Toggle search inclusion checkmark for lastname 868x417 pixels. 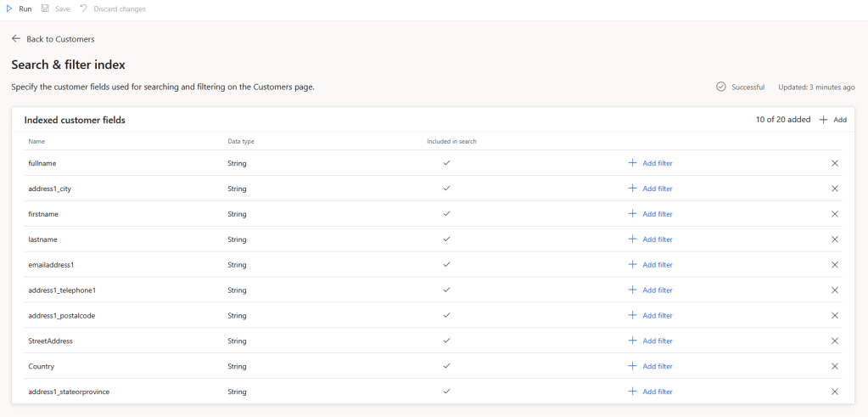(x=446, y=239)
